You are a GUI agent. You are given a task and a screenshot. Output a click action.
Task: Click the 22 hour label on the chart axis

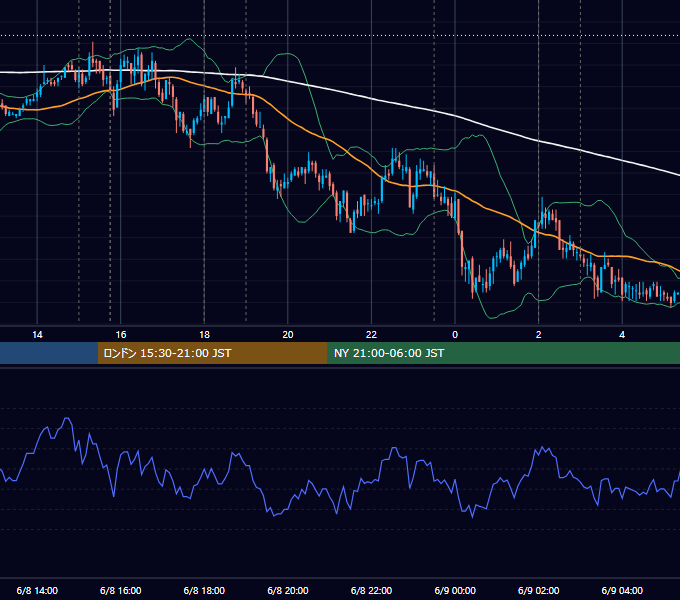pos(371,335)
